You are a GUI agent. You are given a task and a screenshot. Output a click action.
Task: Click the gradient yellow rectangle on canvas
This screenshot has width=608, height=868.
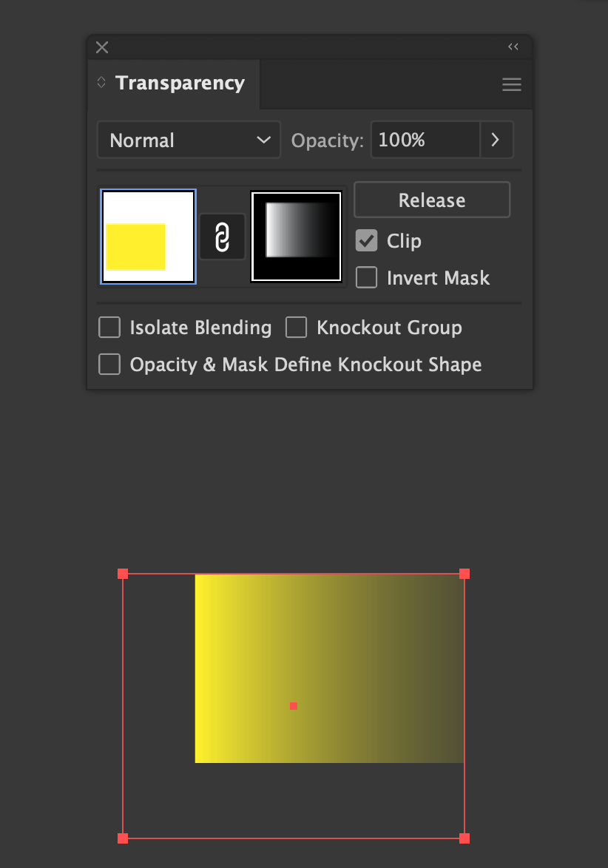tap(329, 668)
